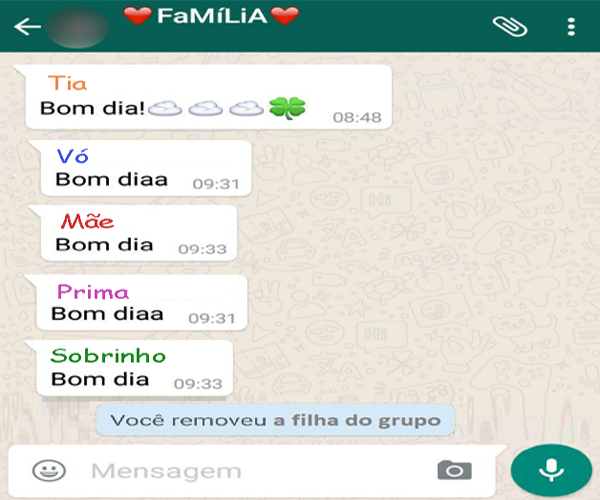
Task: Tap the blurred group profile picture
Action: click(77, 27)
